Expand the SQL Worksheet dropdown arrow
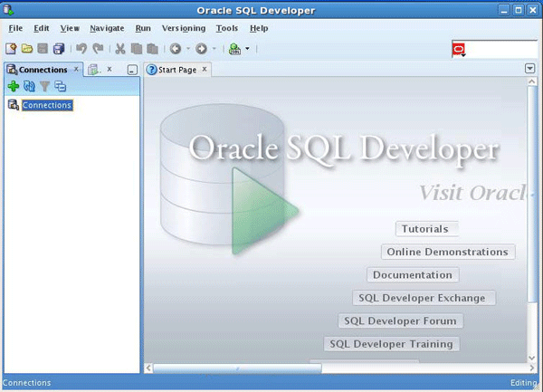This screenshot has width=543, height=392. pyautogui.click(x=247, y=49)
